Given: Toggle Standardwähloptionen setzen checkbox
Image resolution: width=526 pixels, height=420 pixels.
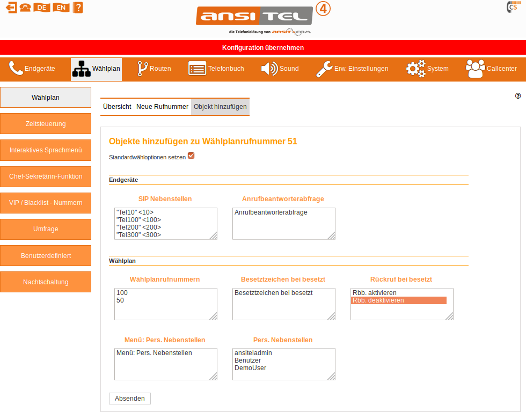Looking at the screenshot, I should click(x=191, y=156).
